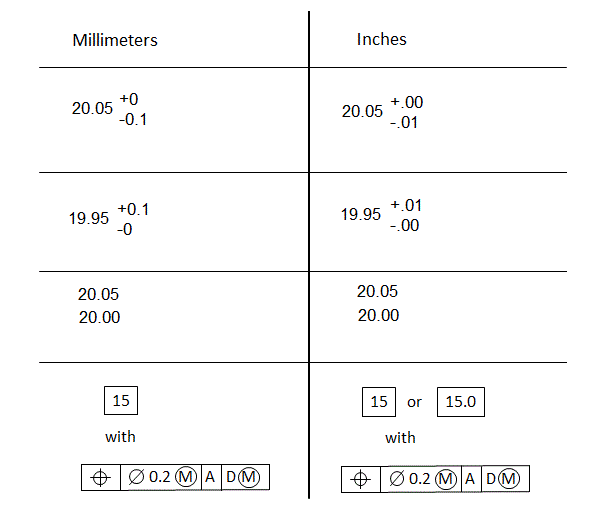This screenshot has width=607, height=517.
Task: Click the word 'or' between boxed dimensions
Action: 414,402
